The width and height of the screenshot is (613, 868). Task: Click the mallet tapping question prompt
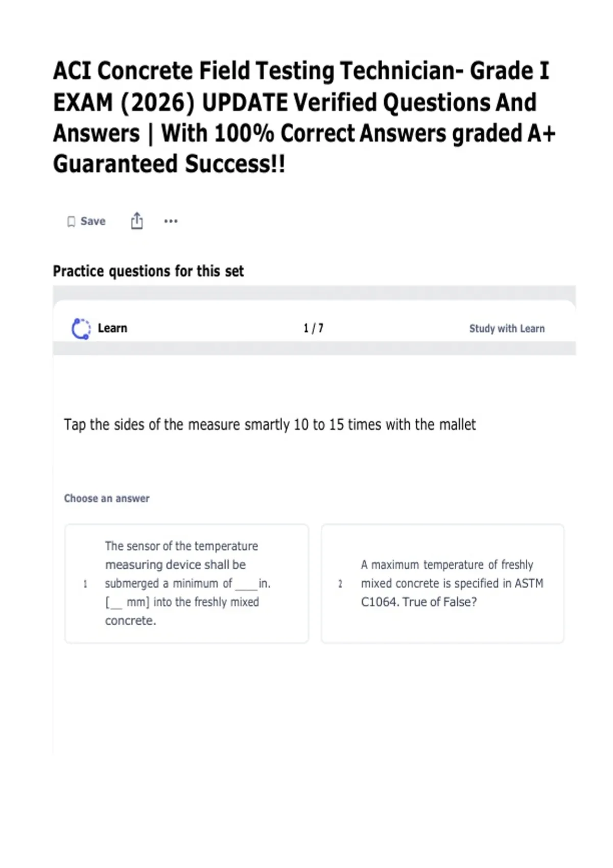[270, 425]
